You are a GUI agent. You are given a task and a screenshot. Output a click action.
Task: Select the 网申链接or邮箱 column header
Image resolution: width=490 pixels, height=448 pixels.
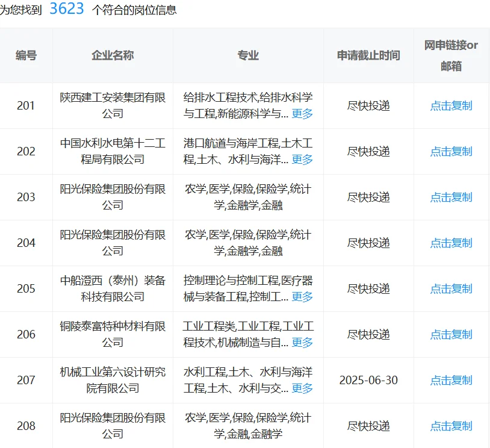451,55
